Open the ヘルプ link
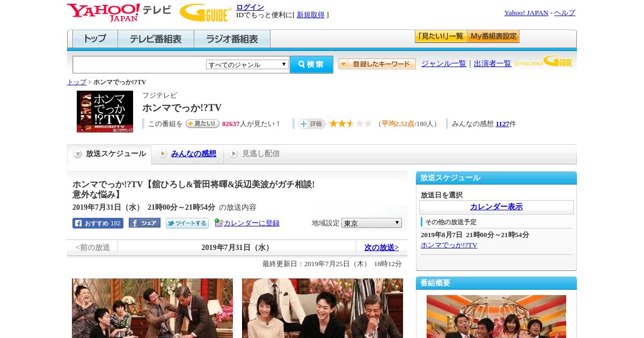 pyautogui.click(x=565, y=13)
